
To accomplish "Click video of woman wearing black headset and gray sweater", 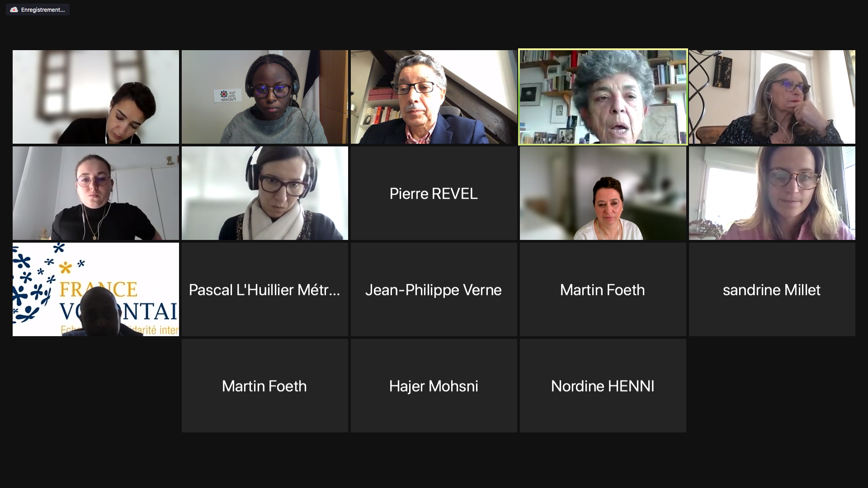I will (264, 97).
